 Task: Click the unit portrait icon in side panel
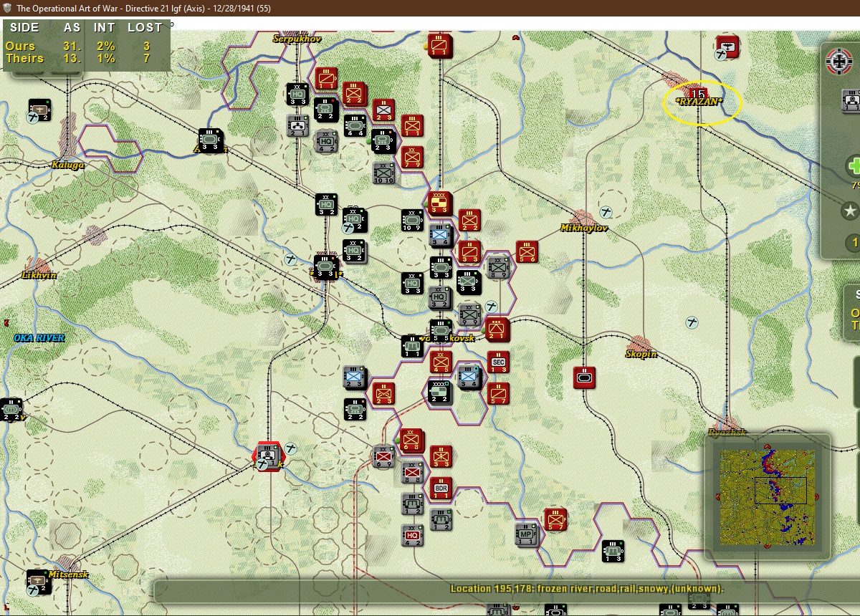[851, 102]
